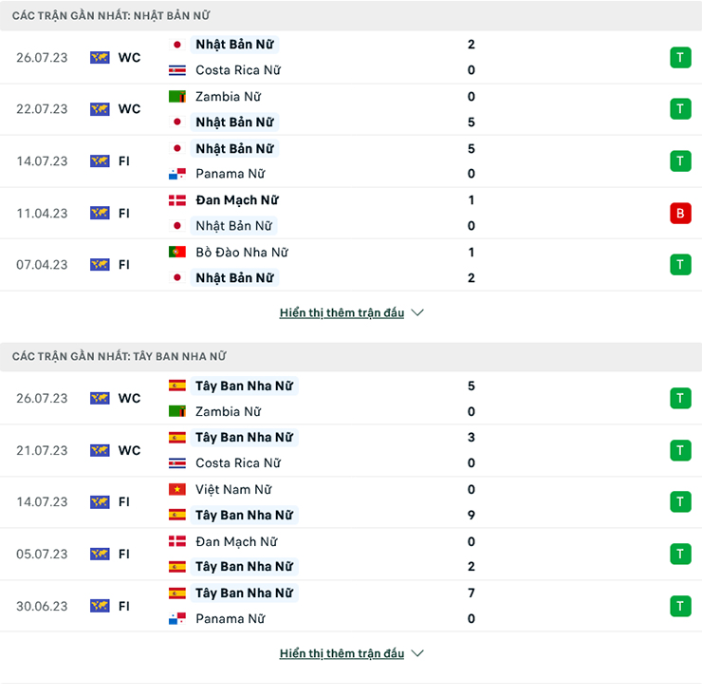Viewport: 702px width, 684px height.
Task: Click the Denmark flag in the Japan matches section
Action: (x=177, y=200)
